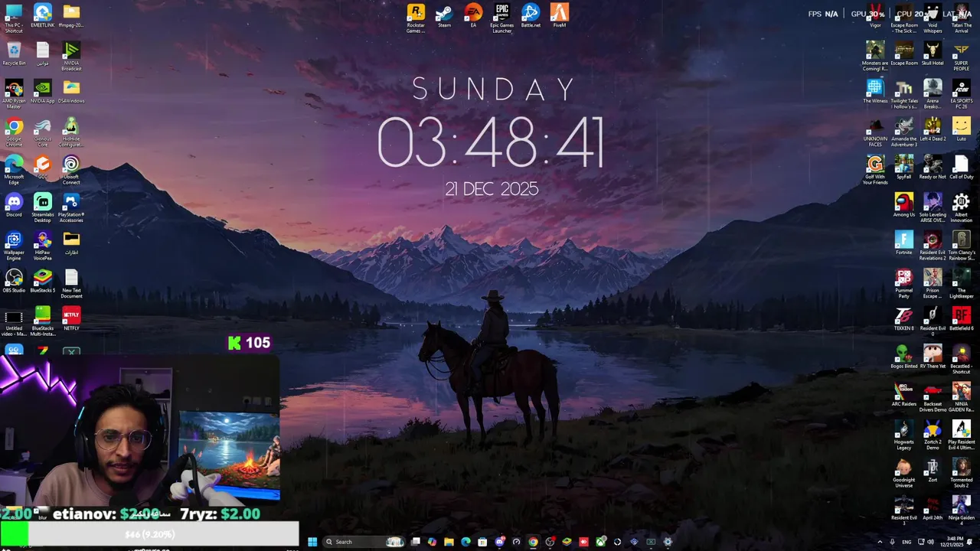
Task: Open Hogwarts Legacy shortcut
Action: tap(904, 435)
